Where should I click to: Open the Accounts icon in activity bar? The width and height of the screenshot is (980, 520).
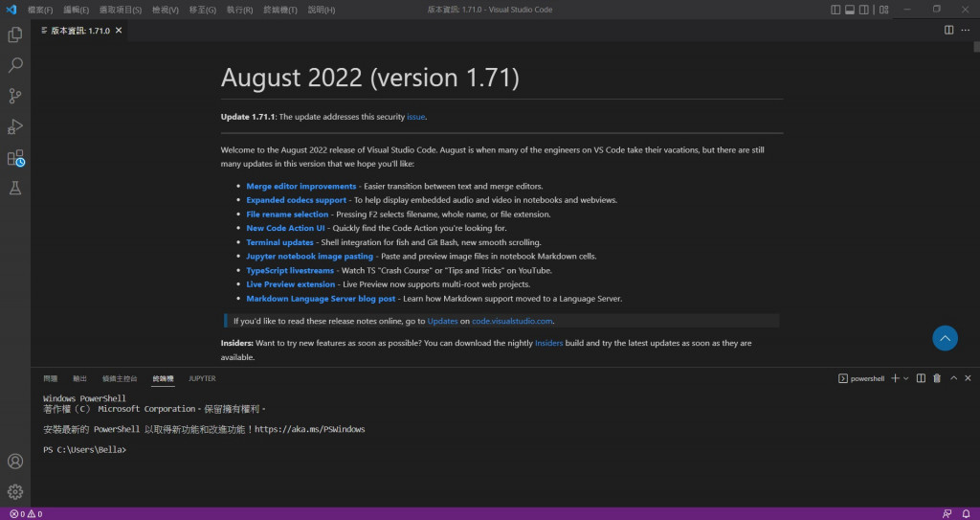click(15, 462)
